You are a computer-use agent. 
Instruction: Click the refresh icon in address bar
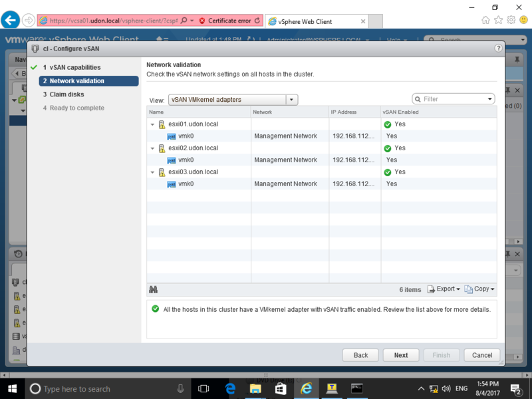pos(257,21)
